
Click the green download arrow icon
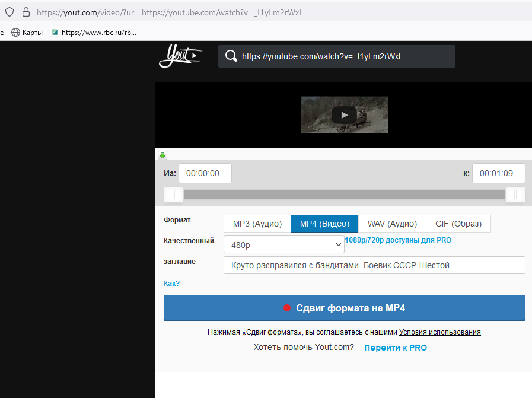[163, 155]
